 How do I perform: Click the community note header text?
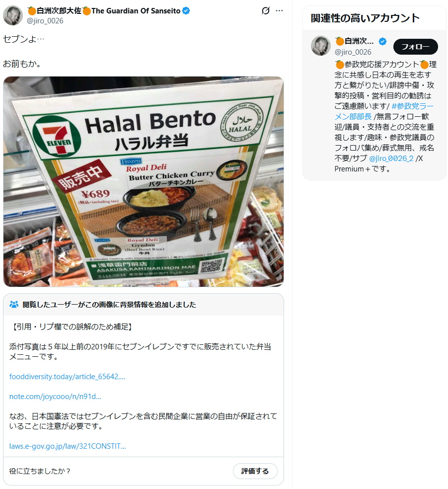tap(109, 305)
